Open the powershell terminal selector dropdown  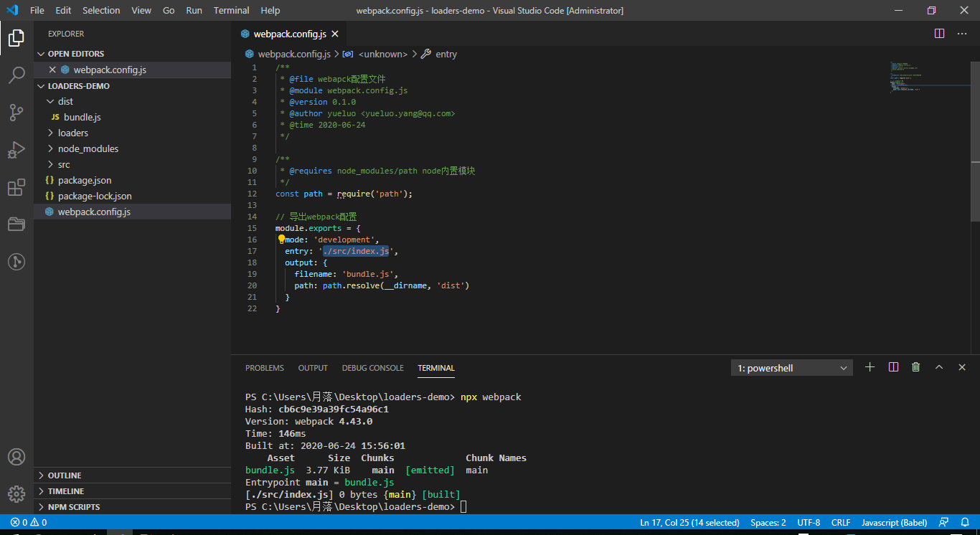click(791, 368)
